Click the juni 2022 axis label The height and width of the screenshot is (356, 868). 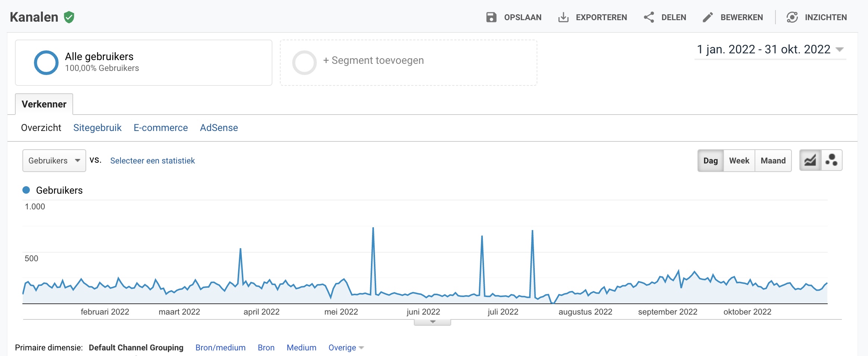(x=423, y=312)
